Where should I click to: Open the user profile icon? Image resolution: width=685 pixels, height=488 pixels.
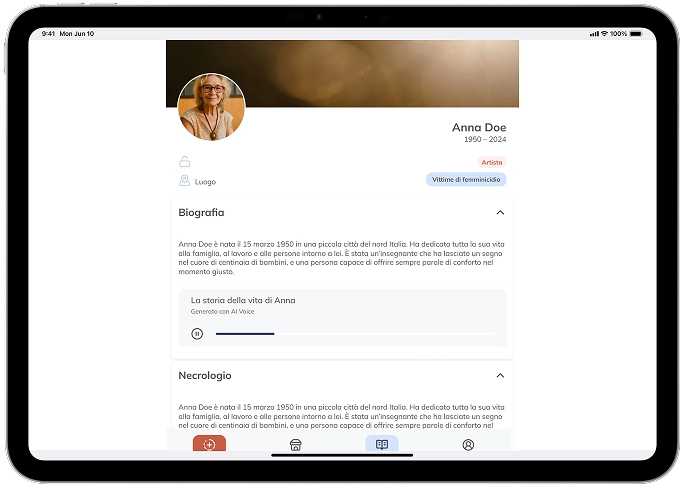point(468,445)
